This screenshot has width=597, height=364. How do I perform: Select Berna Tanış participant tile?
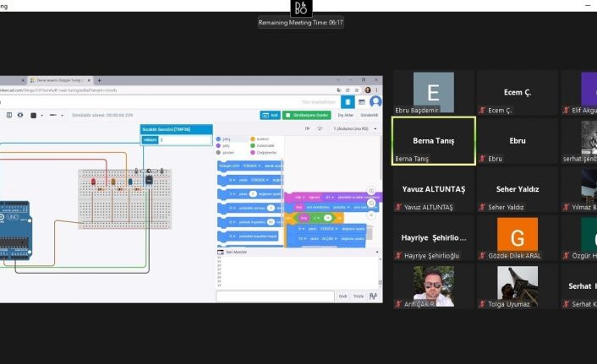pyautogui.click(x=433, y=140)
